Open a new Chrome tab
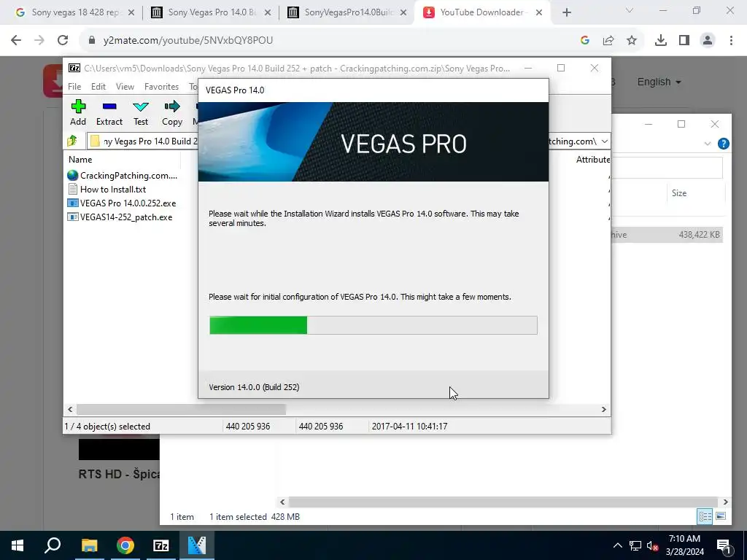Viewport: 747px width, 560px height. point(566,12)
